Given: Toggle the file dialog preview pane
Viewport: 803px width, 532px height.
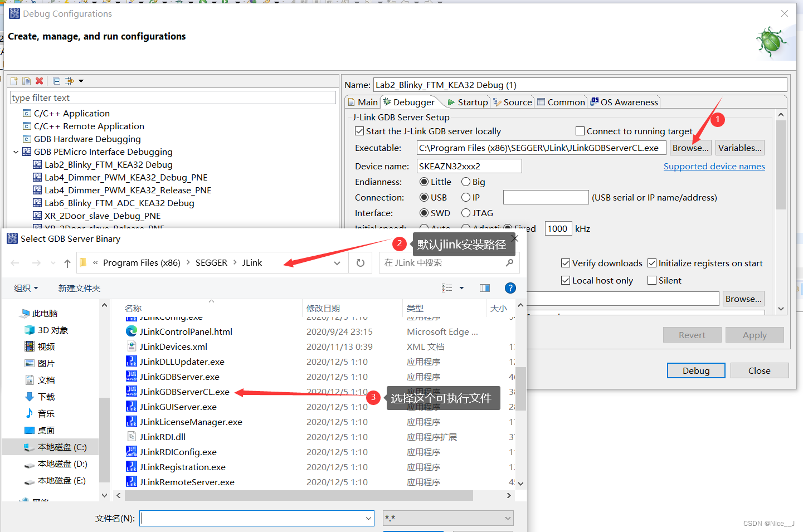Looking at the screenshot, I should coord(485,288).
